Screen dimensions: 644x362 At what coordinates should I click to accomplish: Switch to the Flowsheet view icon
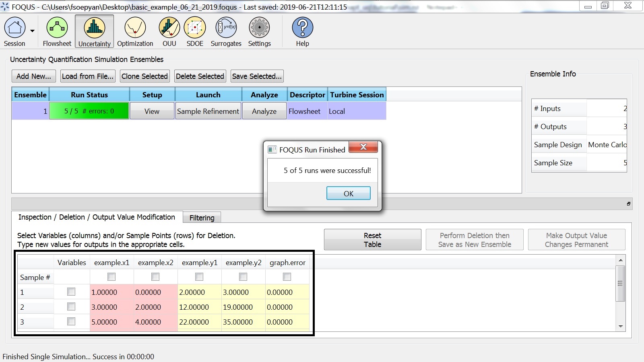(x=57, y=28)
